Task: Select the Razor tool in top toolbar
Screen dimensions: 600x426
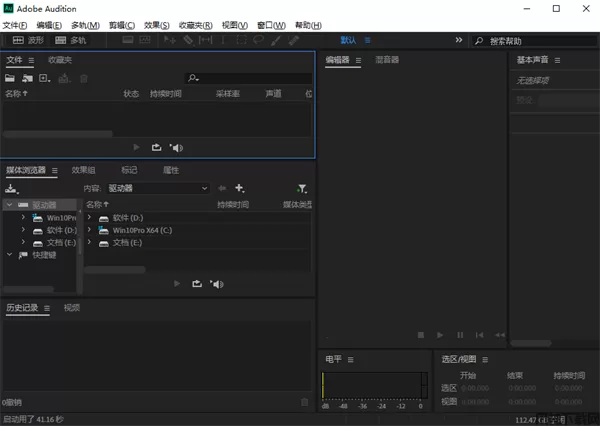Action: point(188,41)
